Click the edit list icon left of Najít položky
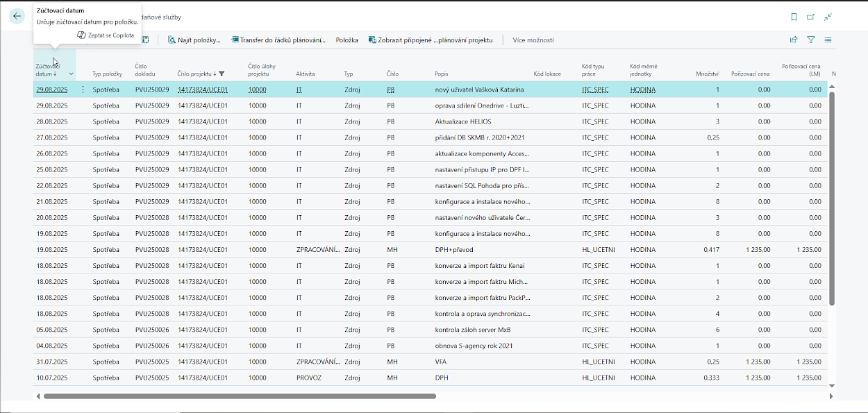 (x=145, y=40)
